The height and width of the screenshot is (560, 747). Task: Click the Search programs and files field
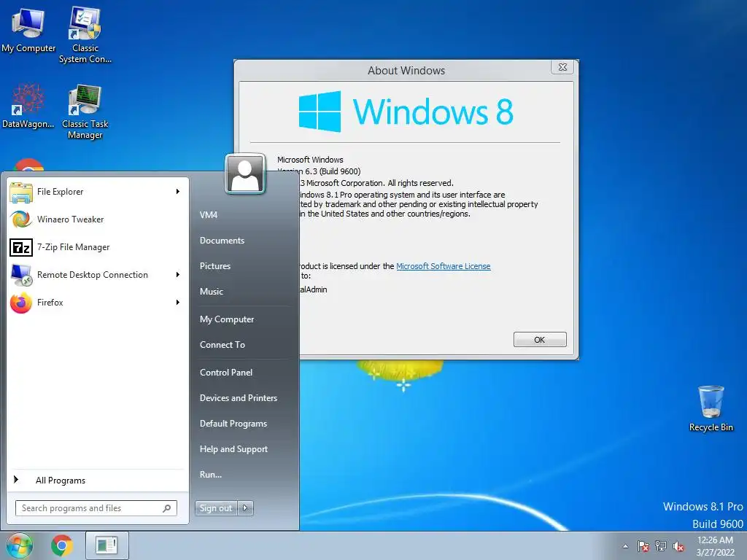coord(96,508)
